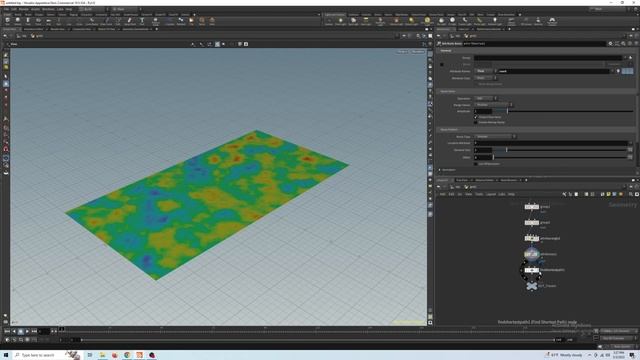Select the File shelf tool
The height and width of the screenshot is (360, 640).
tap(191, 21)
